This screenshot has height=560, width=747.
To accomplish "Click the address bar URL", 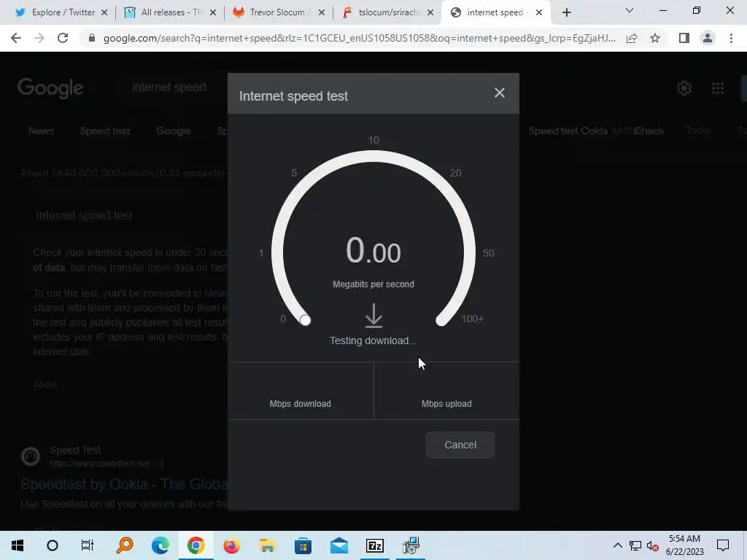I will click(359, 38).
